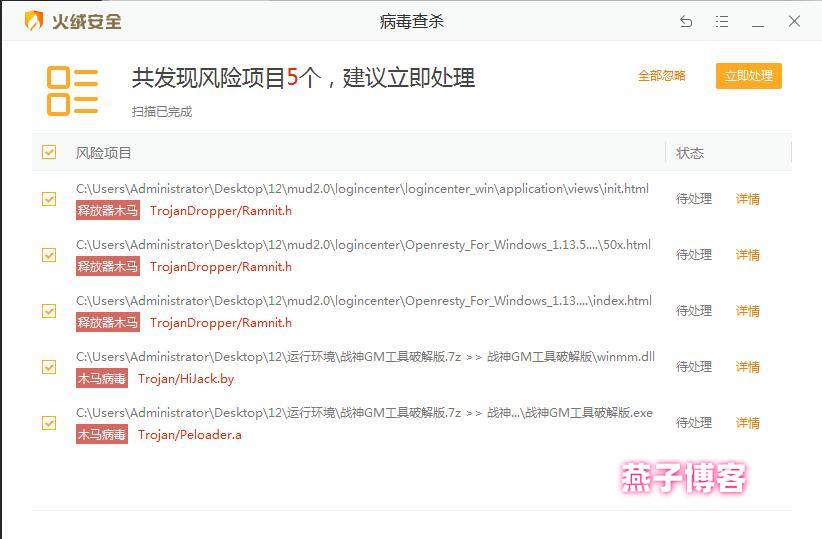Click the 木马病毒 tag on winmm.dll row

pyautogui.click(x=102, y=379)
